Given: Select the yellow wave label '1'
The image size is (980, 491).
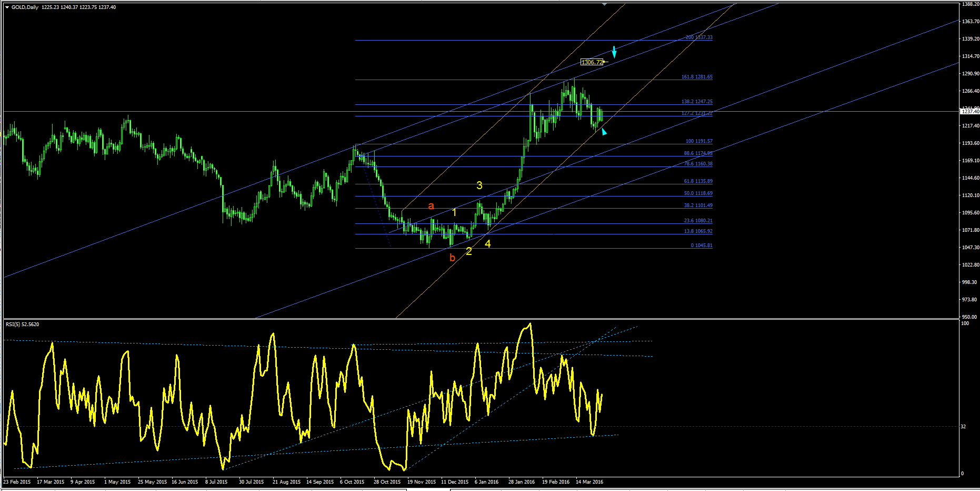Looking at the screenshot, I should pyautogui.click(x=454, y=212).
